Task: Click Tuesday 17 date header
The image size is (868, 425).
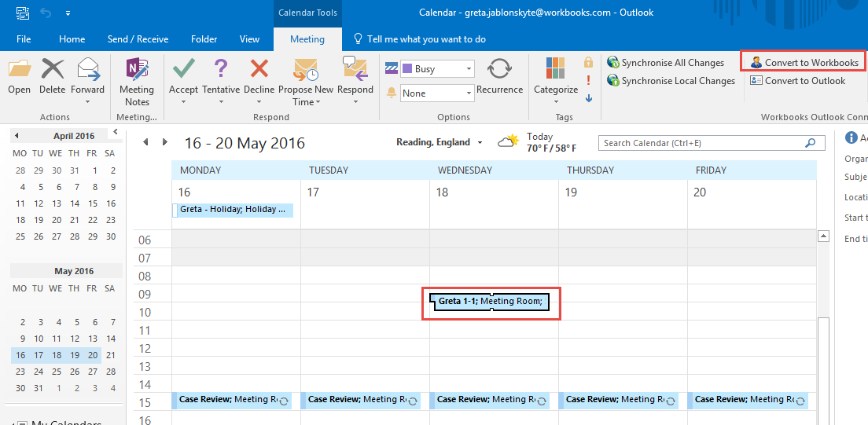Action: (x=314, y=192)
